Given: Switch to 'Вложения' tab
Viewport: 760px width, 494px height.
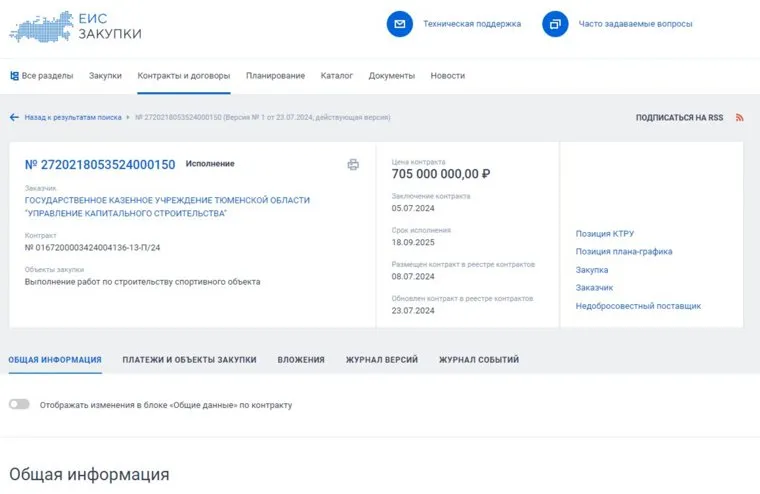Looking at the screenshot, I should 301,360.
